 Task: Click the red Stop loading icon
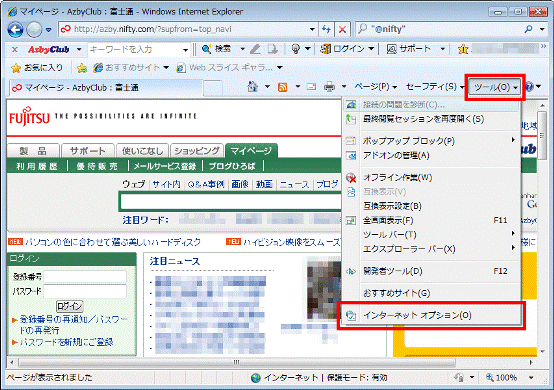click(342, 29)
